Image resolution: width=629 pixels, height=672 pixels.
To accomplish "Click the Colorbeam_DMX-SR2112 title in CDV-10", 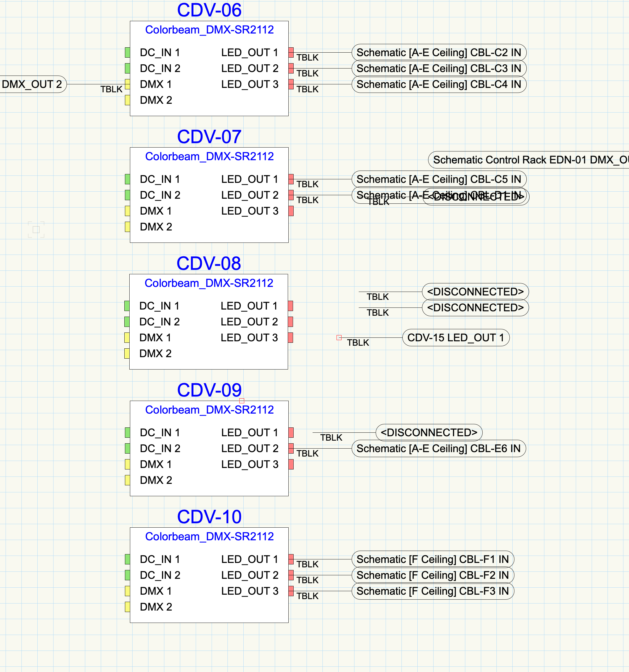I will pos(209,536).
